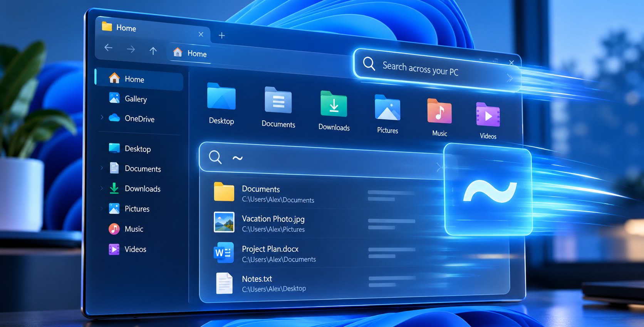Go up one folder level
The width and height of the screenshot is (644, 327).
click(153, 51)
